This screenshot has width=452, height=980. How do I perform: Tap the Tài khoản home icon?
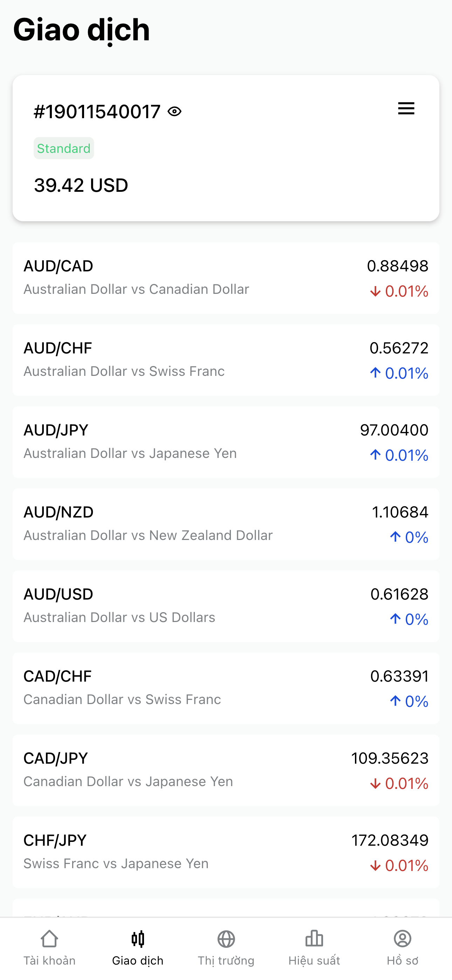tap(49, 939)
